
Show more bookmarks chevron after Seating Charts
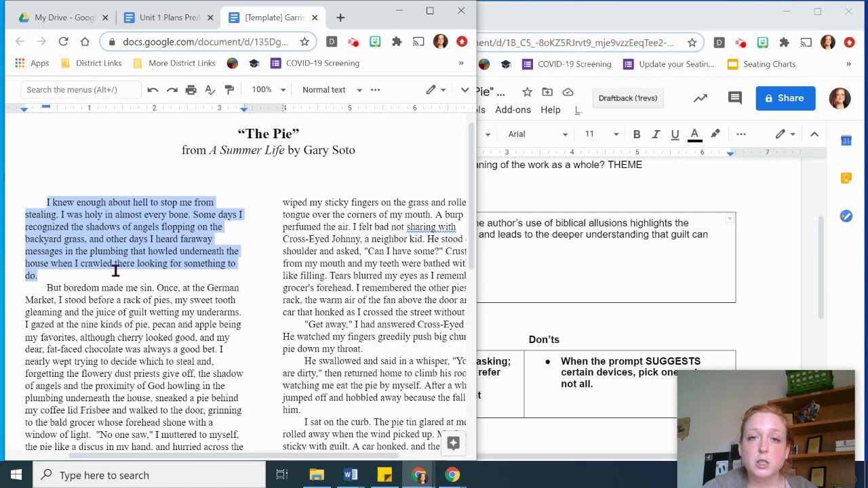pyautogui.click(x=848, y=64)
